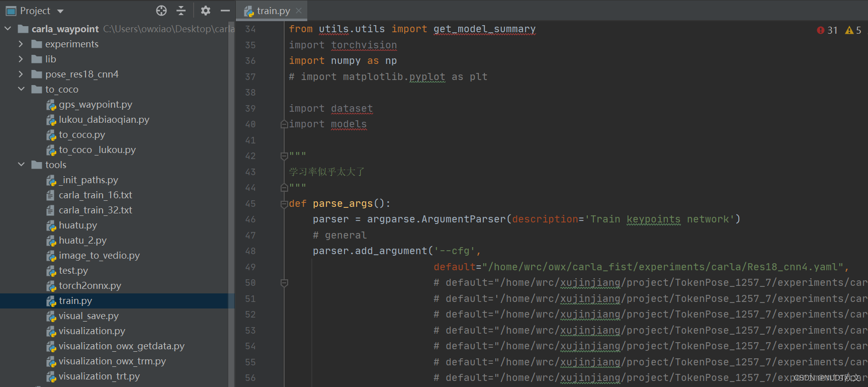The width and height of the screenshot is (868, 387).
Task: Click the red errors indicator showing 31
Action: 827,30
